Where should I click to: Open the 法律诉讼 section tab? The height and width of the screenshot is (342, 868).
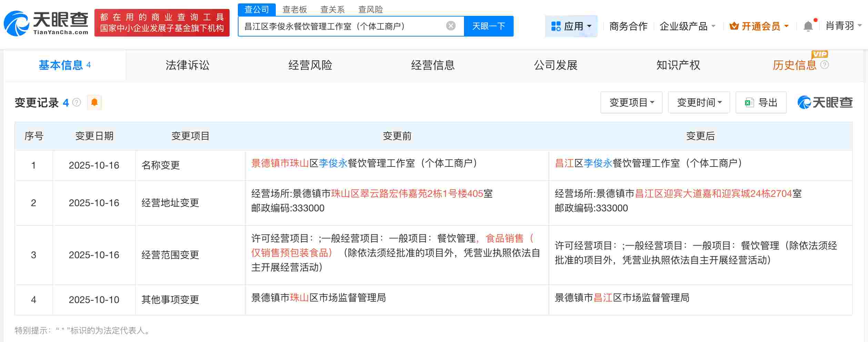coord(188,65)
